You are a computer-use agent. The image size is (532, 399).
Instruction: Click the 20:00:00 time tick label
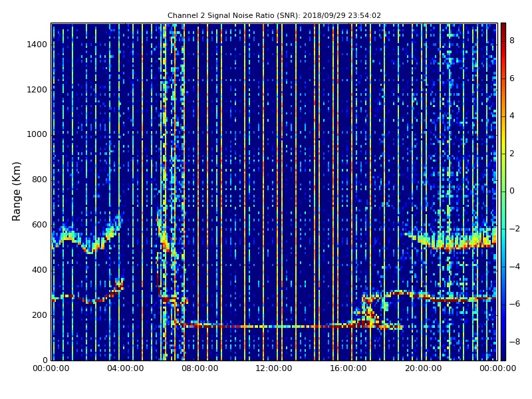pos(423,368)
